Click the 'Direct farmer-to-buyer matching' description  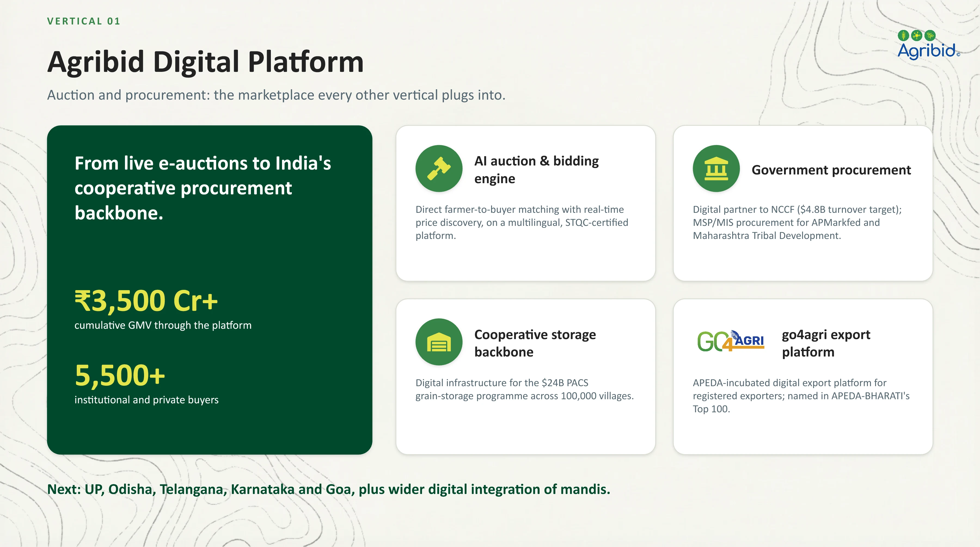522,223
